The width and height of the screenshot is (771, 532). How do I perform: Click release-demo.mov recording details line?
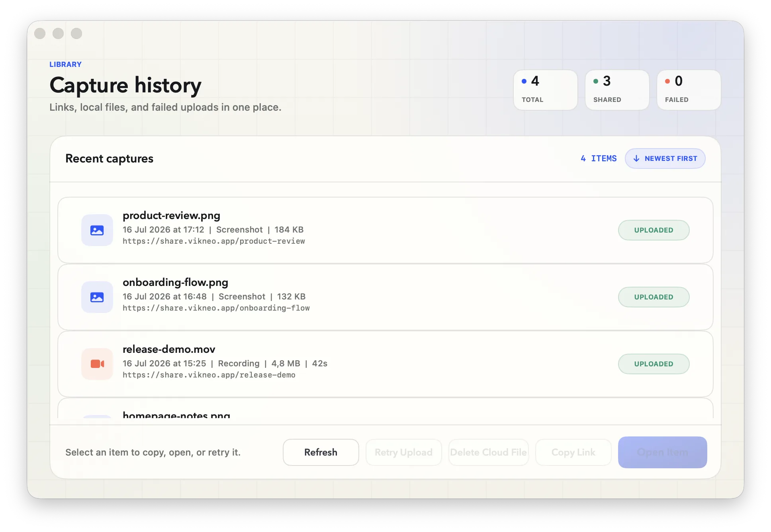[225, 364]
